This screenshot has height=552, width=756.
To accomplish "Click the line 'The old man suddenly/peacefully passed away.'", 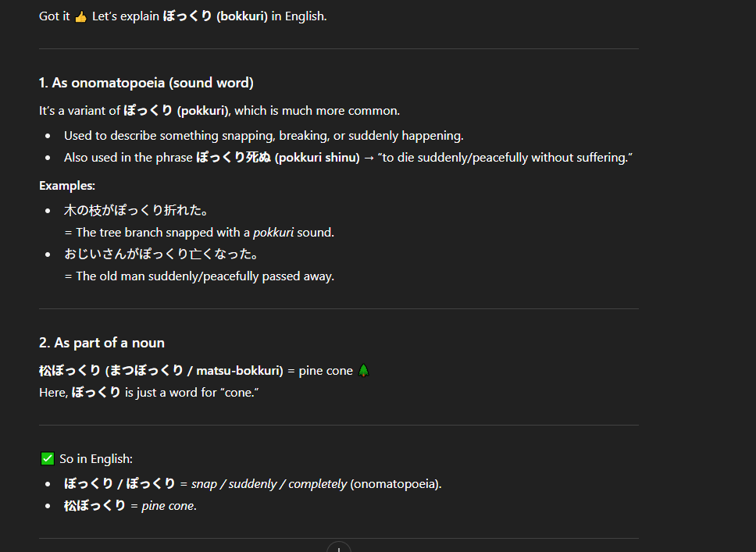I will point(205,276).
